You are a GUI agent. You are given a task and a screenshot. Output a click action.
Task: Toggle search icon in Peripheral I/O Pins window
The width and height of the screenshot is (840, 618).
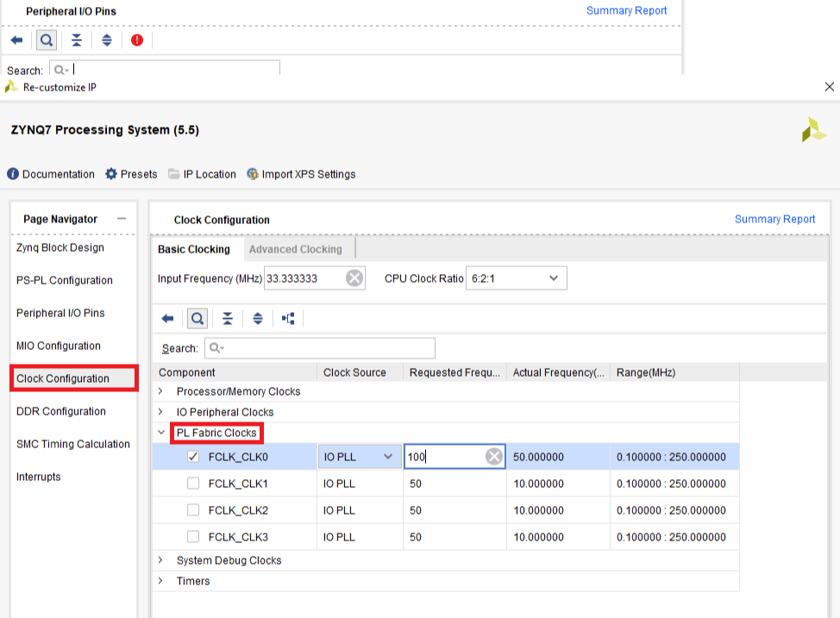click(47, 41)
